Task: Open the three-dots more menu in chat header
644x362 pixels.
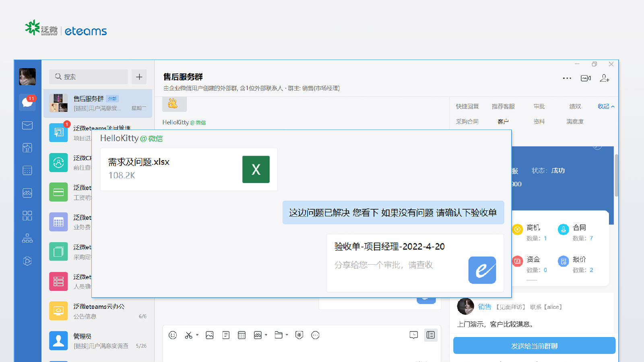Action: [x=567, y=78]
